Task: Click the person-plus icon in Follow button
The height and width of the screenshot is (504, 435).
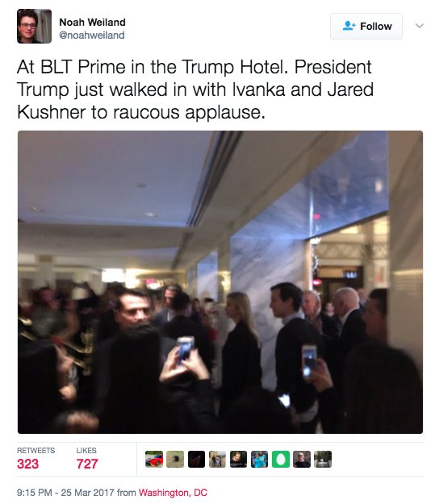Action: point(349,26)
